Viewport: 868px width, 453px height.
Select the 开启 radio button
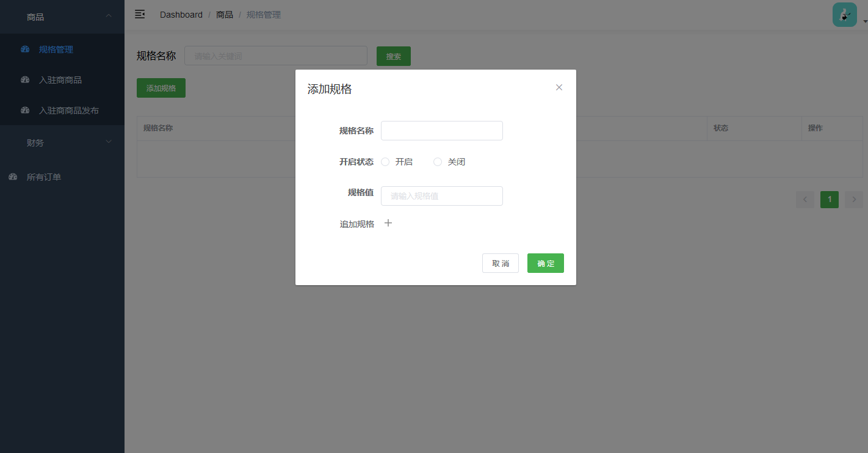[385, 162]
